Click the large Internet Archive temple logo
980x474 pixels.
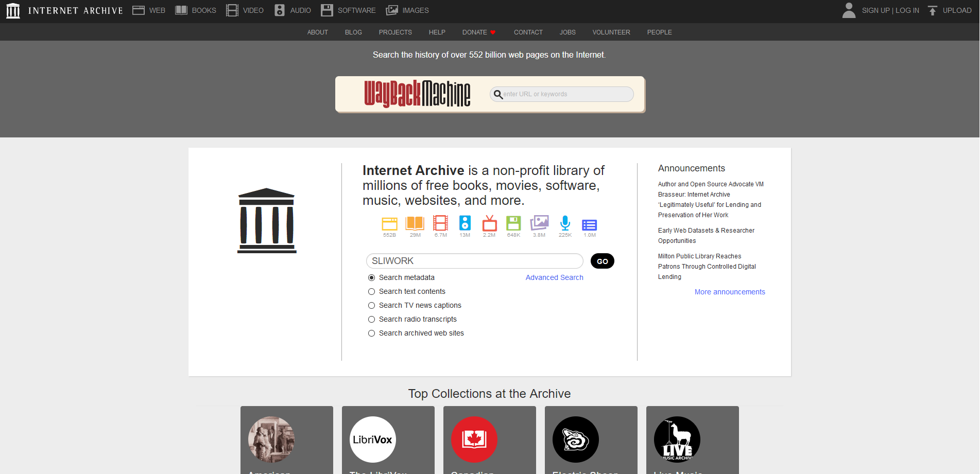click(x=267, y=220)
